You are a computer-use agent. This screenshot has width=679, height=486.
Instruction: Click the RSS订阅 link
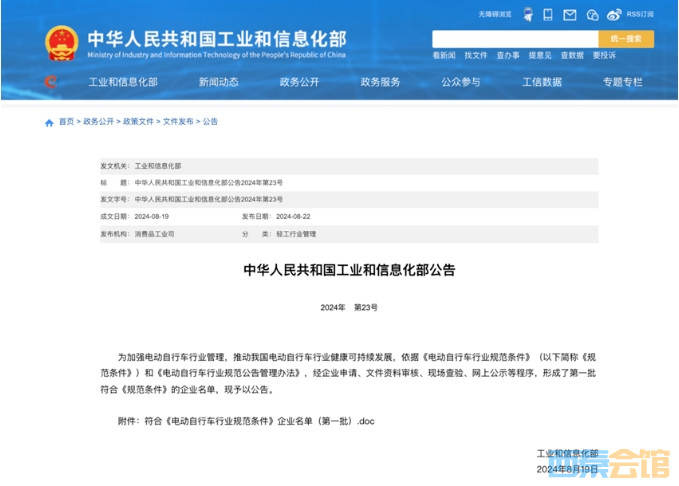tap(640, 14)
